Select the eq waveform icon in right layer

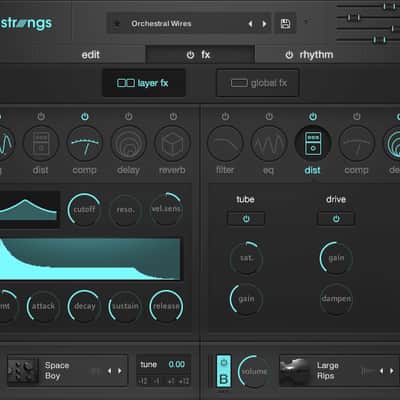click(269, 144)
